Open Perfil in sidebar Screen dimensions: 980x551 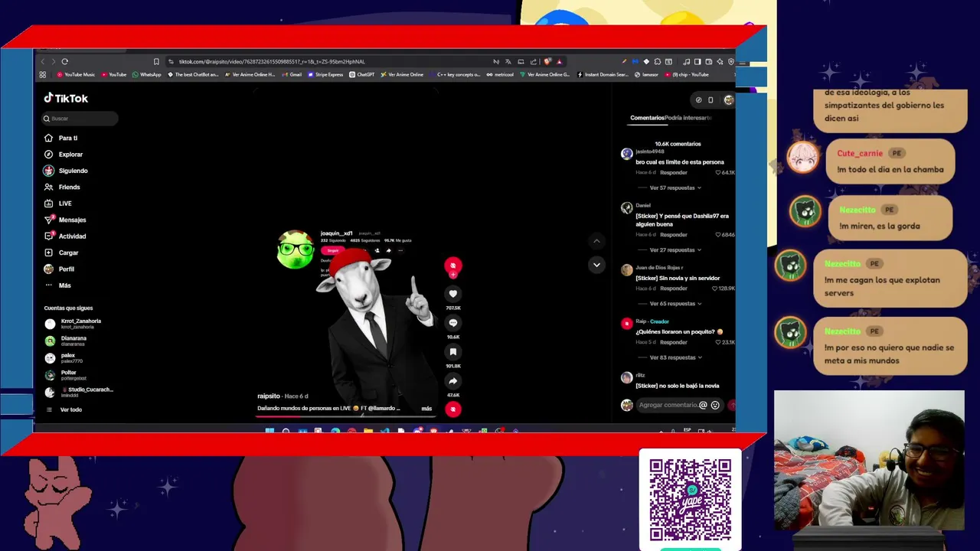click(59, 269)
